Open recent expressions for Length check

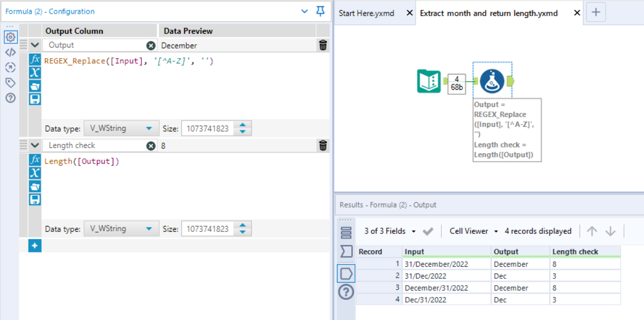coord(35,186)
